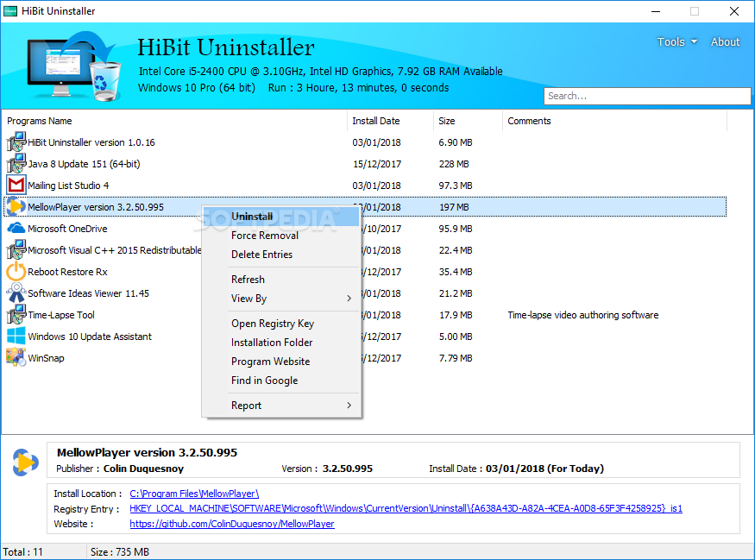
Task: Click into the Search field
Action: (646, 96)
